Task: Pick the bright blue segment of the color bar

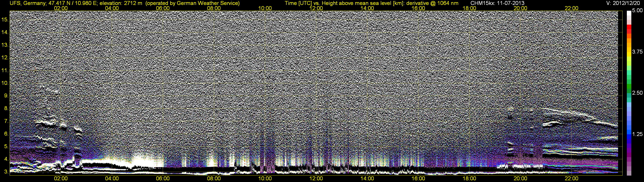Action: point(629,132)
